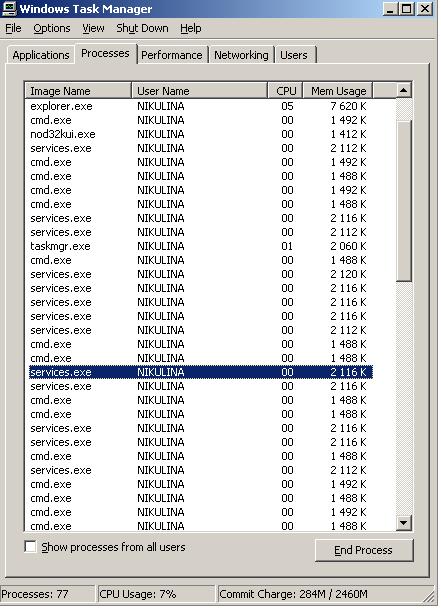Viewport: 441px width, 609px height.
Task: Click the highlighted services.exe row
Action: pos(201,372)
